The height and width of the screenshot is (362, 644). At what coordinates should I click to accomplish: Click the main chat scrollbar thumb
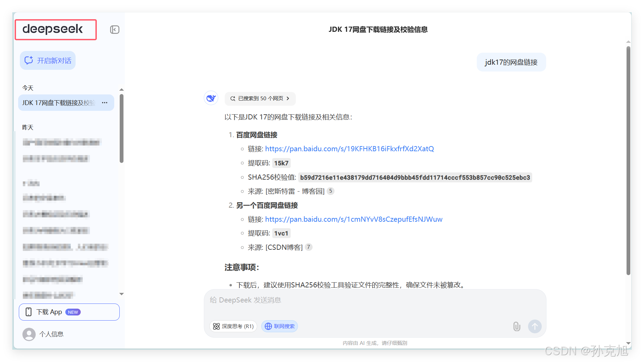(628, 161)
